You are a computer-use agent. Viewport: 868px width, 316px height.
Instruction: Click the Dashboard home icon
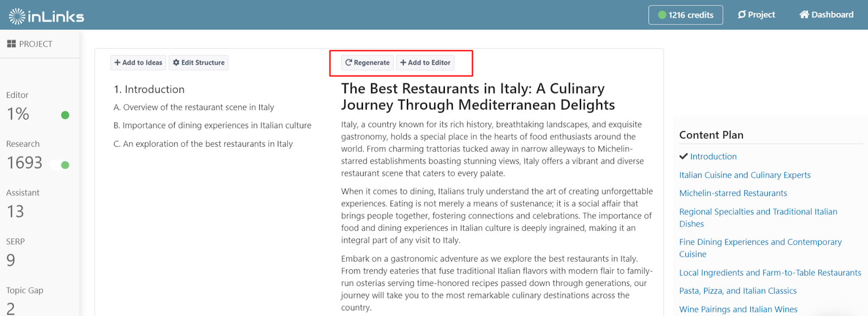point(804,15)
